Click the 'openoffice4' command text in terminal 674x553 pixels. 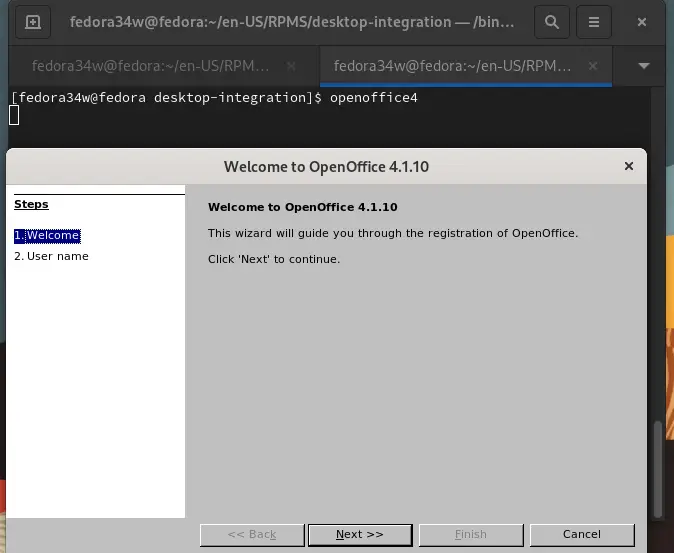pos(374,98)
